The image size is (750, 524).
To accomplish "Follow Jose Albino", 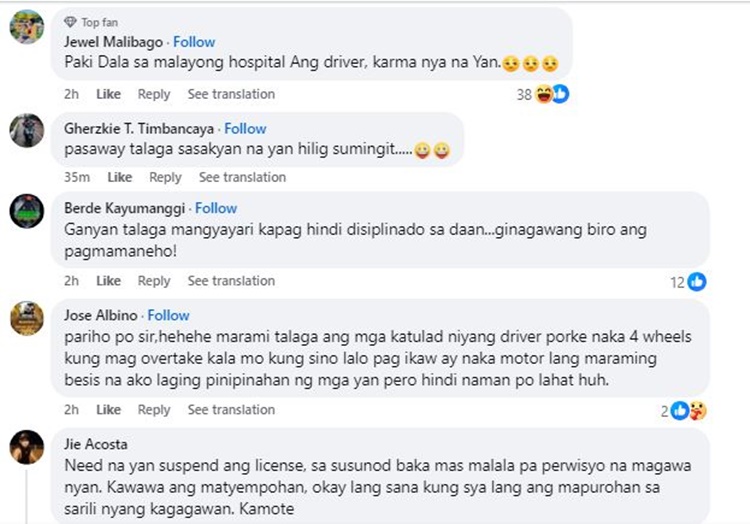I will (168, 315).
